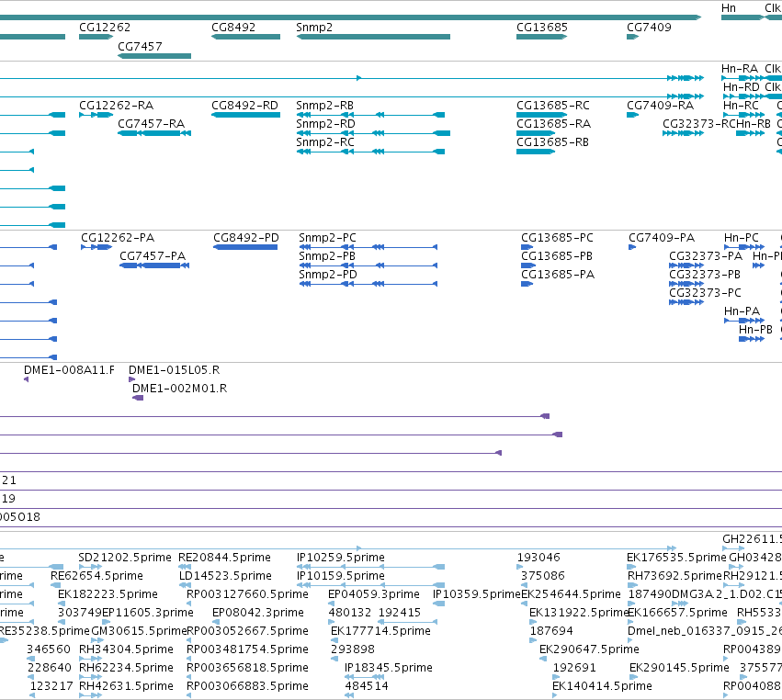Select EST label IP18345.5prime
The height and width of the screenshot is (700, 782).
pyautogui.click(x=389, y=668)
